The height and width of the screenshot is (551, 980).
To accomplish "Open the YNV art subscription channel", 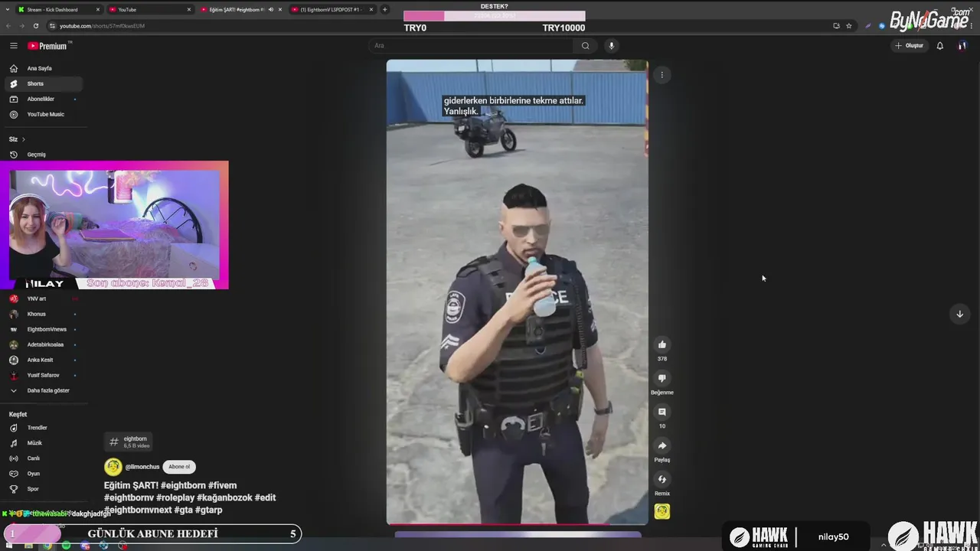I will [x=44, y=298].
